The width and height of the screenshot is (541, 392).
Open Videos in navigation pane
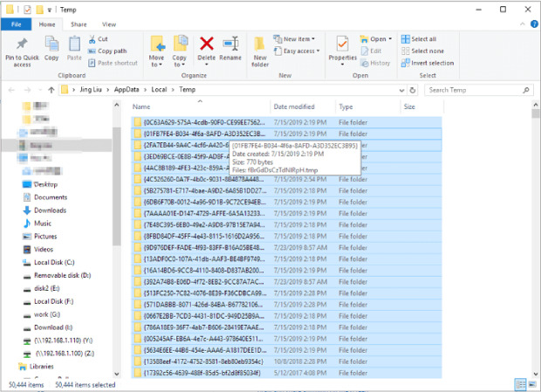point(44,249)
